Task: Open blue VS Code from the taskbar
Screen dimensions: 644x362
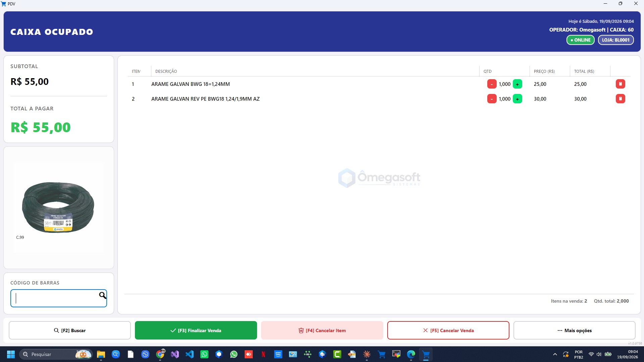Action: pyautogui.click(x=190, y=354)
